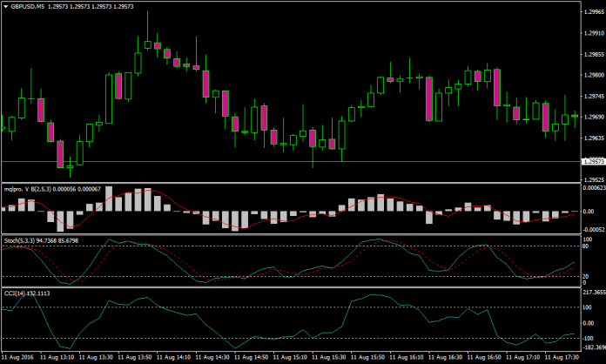Click the 1.29745 price scale value

click(593, 97)
